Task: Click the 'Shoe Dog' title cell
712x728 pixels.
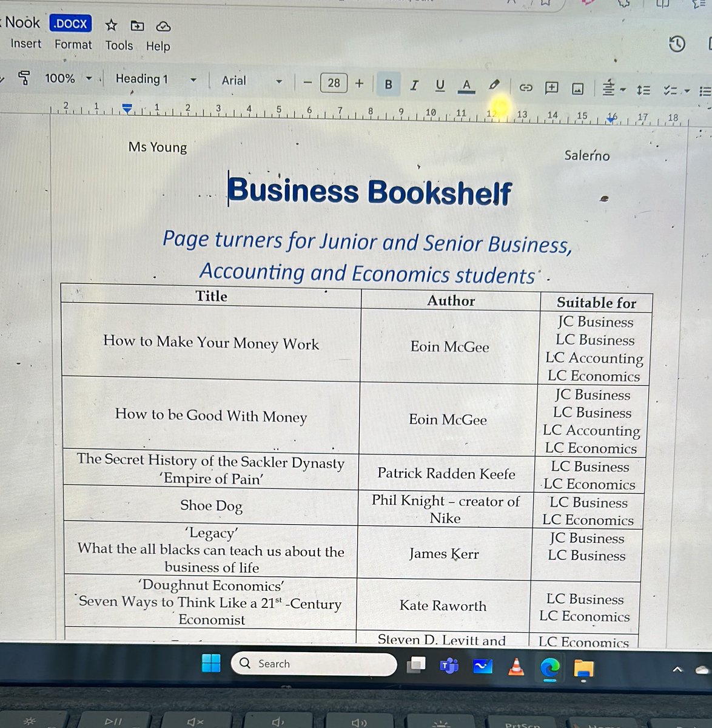Action: [211, 505]
